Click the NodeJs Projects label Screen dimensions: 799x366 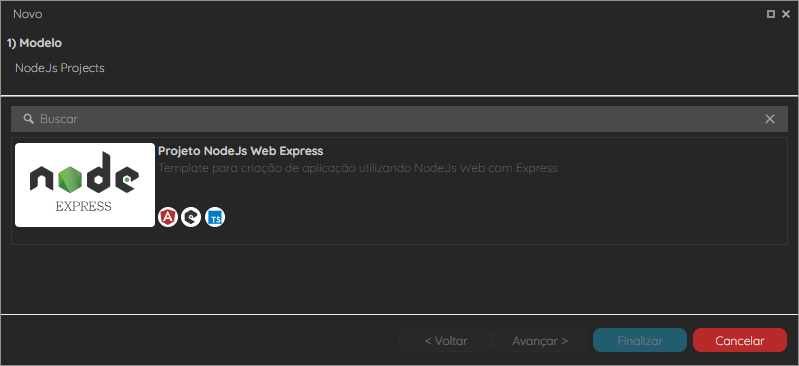[60, 68]
